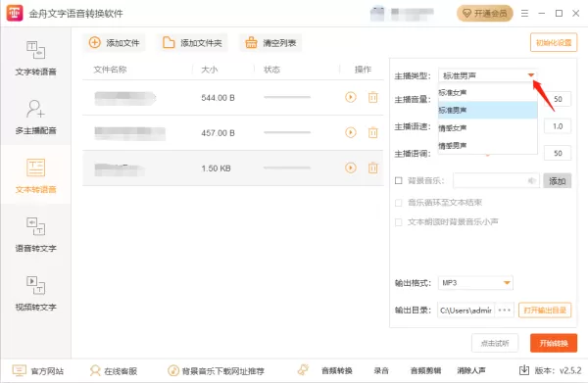Click the 金舟 app logo icon
This screenshot has width=588, height=383.
(x=15, y=13)
